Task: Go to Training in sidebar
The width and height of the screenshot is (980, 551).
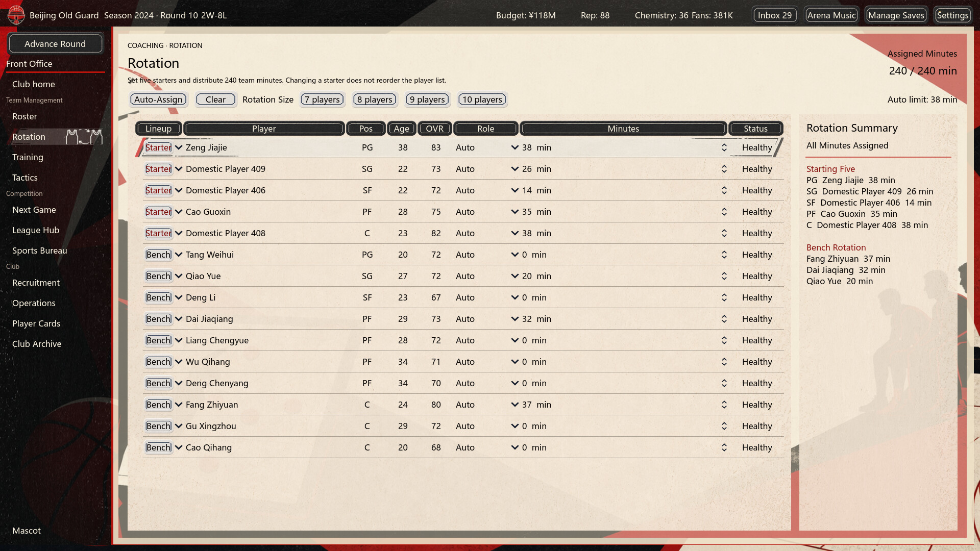Action: pos(28,157)
